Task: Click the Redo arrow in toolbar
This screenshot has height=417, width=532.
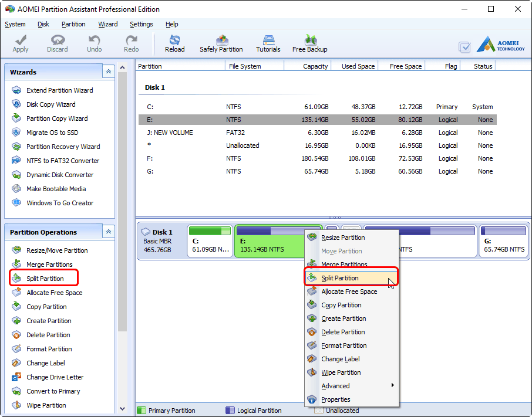Action: pos(132,44)
